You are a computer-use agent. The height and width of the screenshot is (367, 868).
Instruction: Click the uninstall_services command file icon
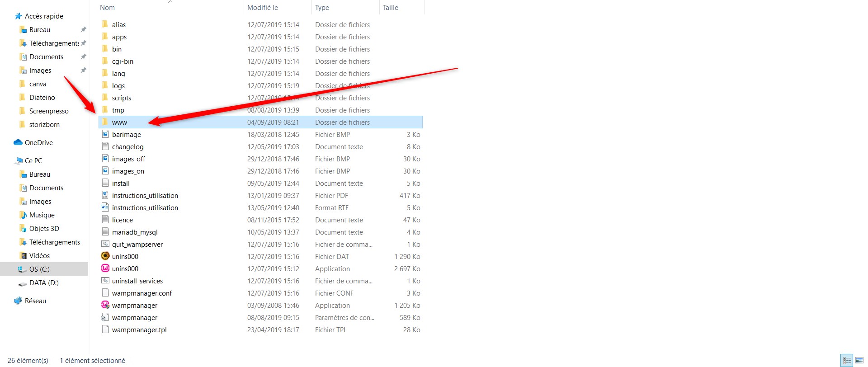point(105,281)
